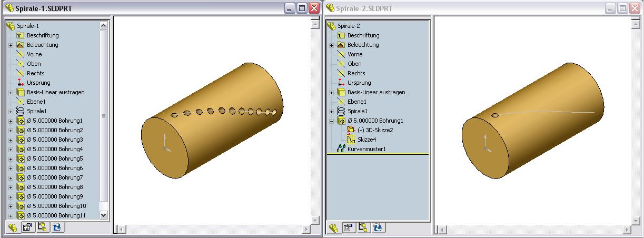Click Bohrung5 hole feature icon in Spirale-1
This screenshot has height=238, width=644.
click(x=21, y=158)
